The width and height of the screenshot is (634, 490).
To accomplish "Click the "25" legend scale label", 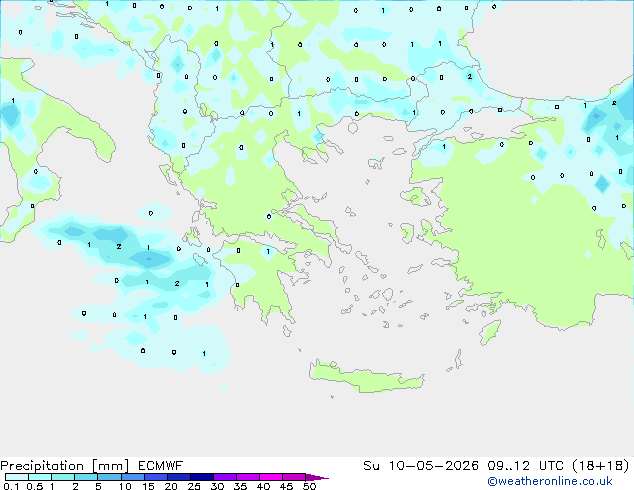I will pyautogui.click(x=194, y=486).
